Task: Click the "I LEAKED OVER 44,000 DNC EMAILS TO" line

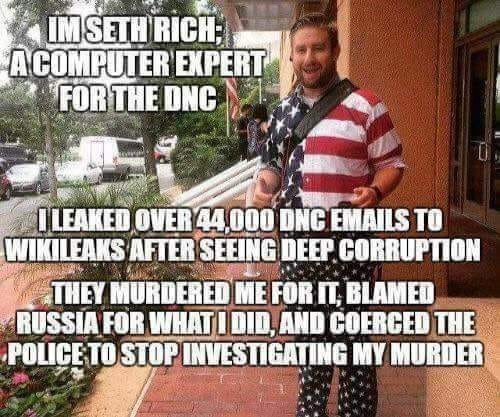Action: coord(240,220)
